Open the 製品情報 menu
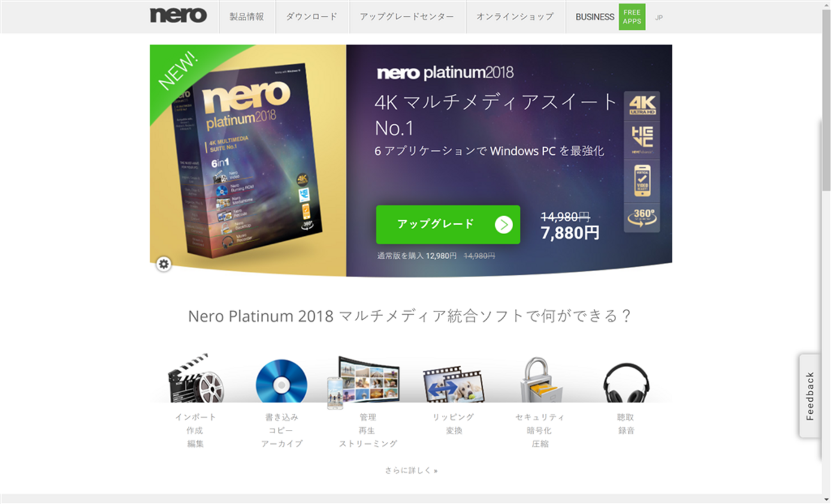 (247, 17)
